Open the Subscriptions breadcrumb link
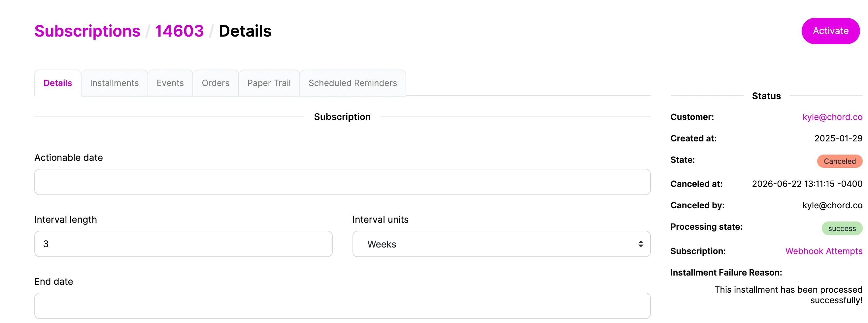 click(x=87, y=31)
